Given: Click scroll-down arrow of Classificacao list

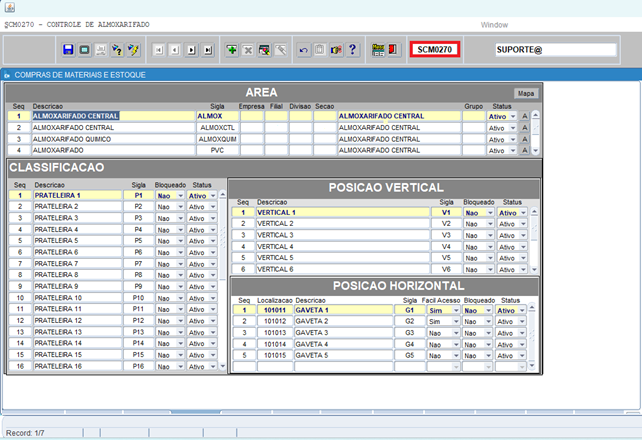Looking at the screenshot, I should point(222,366).
